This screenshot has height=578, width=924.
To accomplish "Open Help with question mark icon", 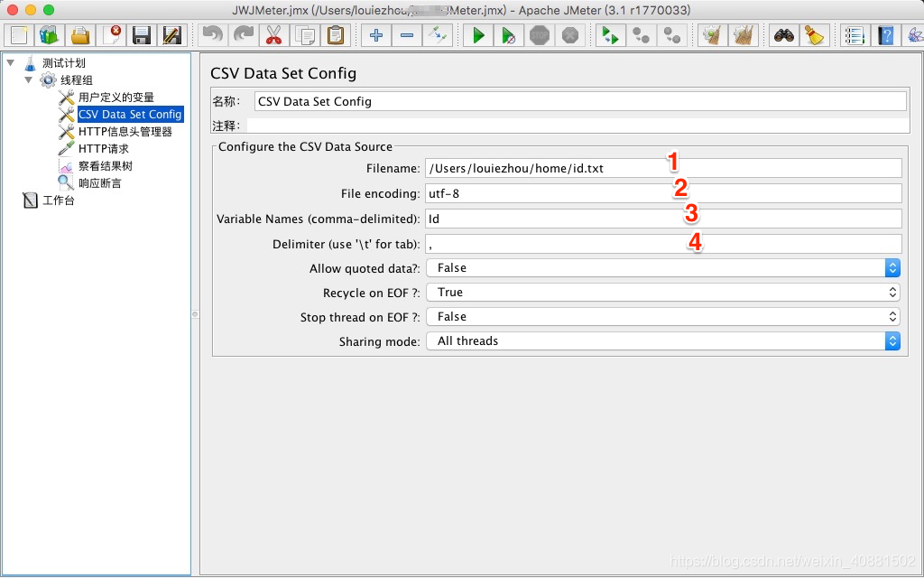I will [886, 35].
